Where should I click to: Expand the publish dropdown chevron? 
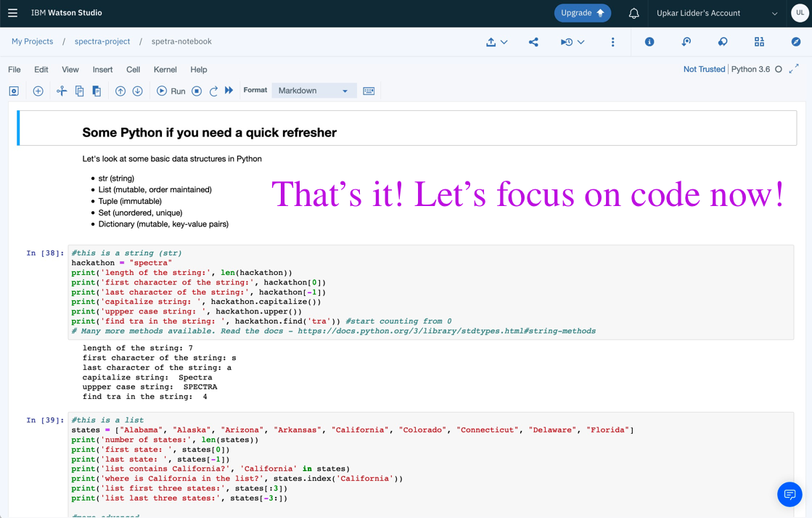tap(504, 43)
